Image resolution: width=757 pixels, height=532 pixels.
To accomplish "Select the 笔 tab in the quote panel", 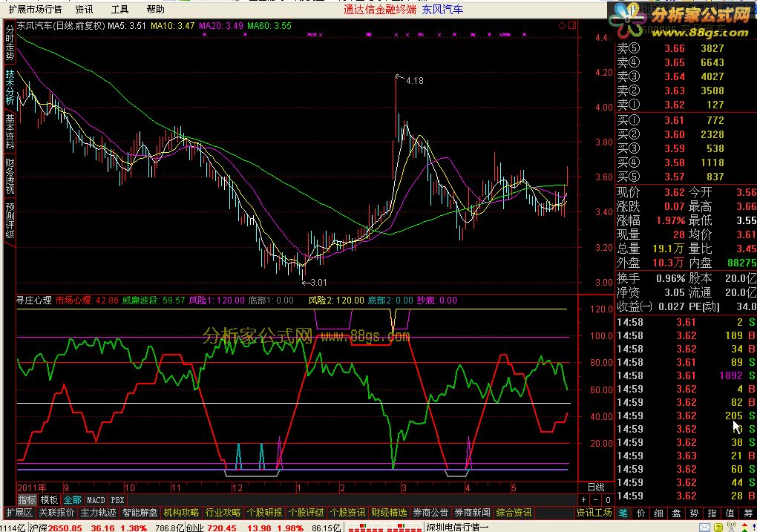I will [x=623, y=513].
